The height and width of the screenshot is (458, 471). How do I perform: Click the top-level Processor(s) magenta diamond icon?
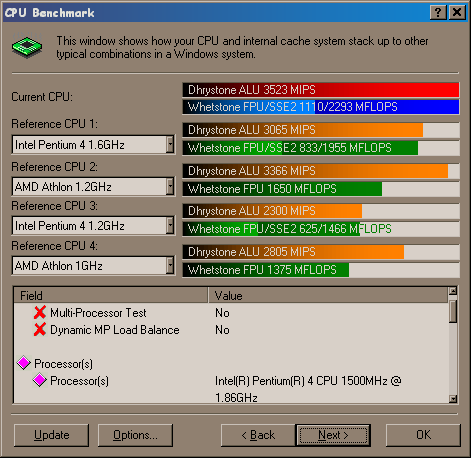(x=24, y=363)
